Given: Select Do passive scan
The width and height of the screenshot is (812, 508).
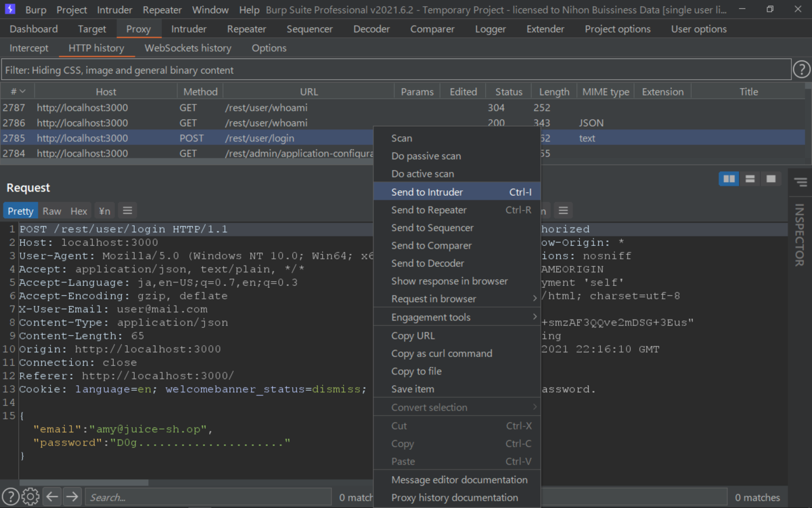Looking at the screenshot, I should pos(457,156).
